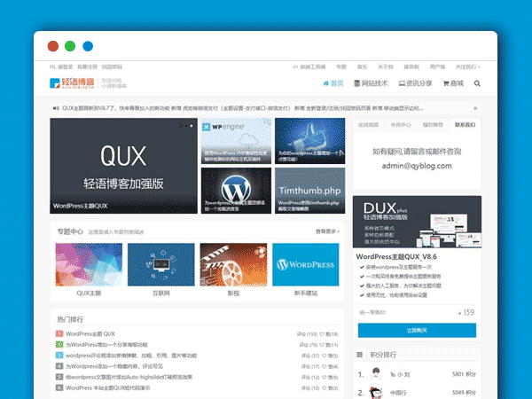532x399 pixels.
Task: Open the 新手建站 WordPress topic thumbnail
Action: [x=306, y=264]
